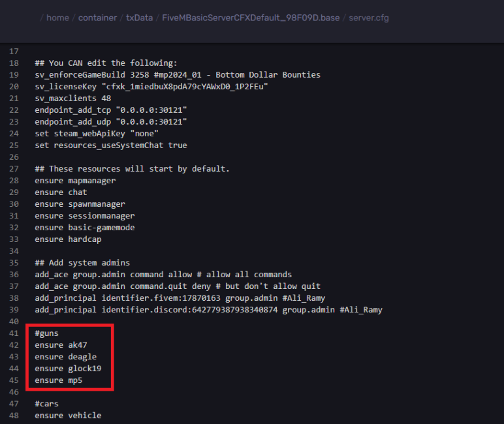
Task: Click the endpoint_add_tcp line
Action: 110,110
